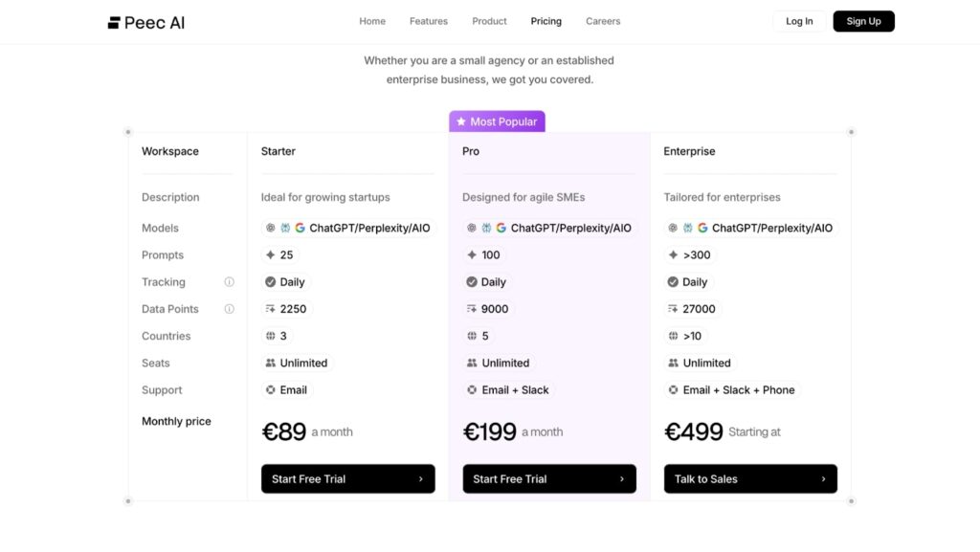Click the seats icon beside Unlimited under Pro

pos(472,363)
